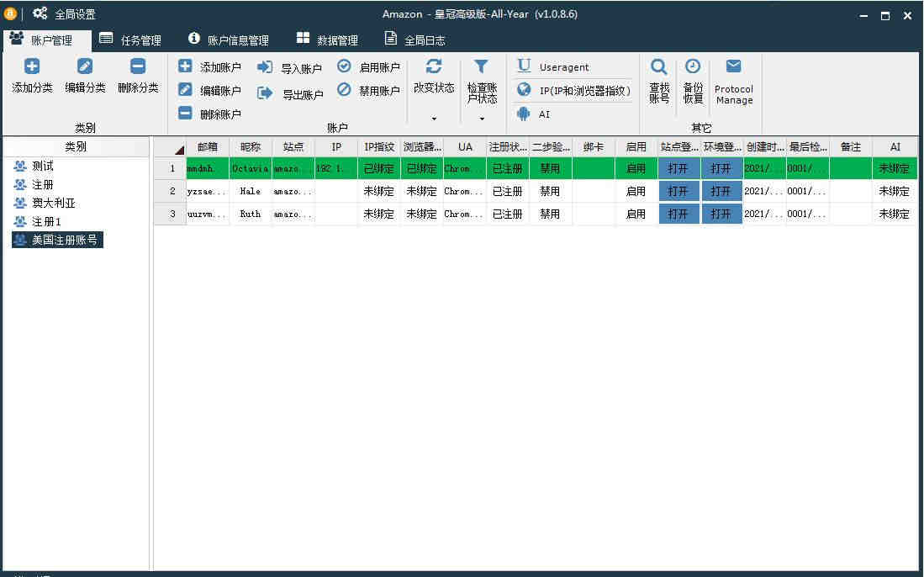This screenshot has height=577, width=924.
Task: Switch to the 任务管理 tab
Action: coord(130,40)
